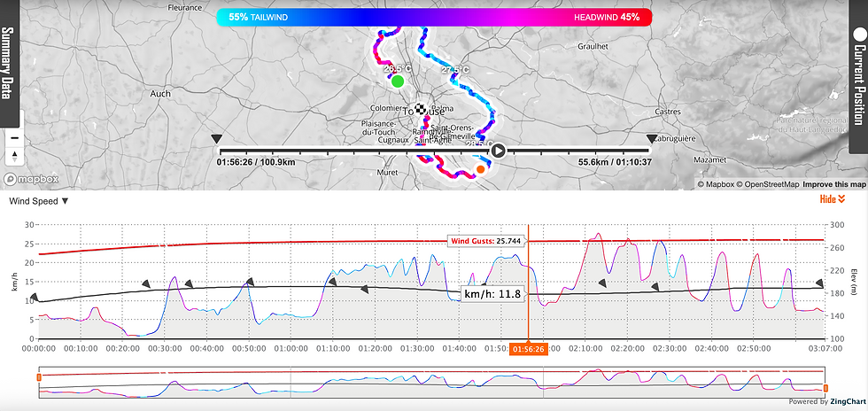
Task: Click the green start marker on map
Action: pyautogui.click(x=398, y=81)
